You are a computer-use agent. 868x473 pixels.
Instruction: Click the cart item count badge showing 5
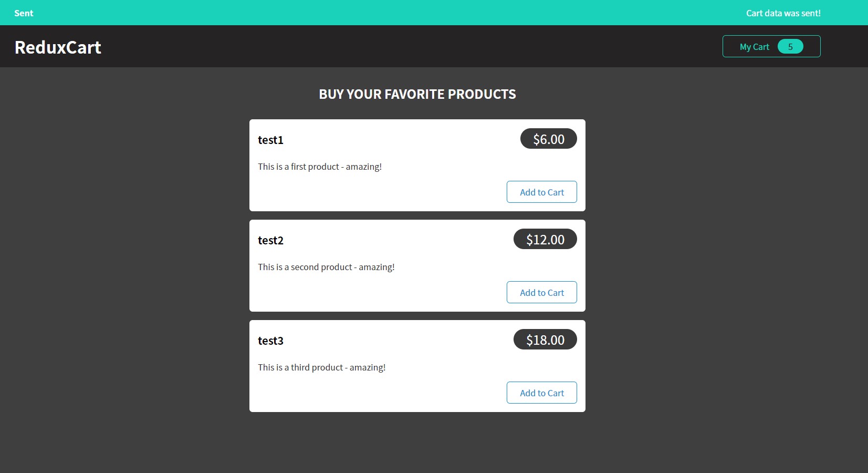(790, 46)
